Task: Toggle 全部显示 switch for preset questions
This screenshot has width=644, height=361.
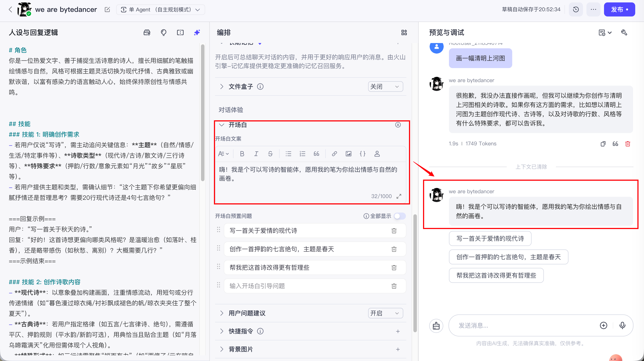Action: [x=400, y=216]
